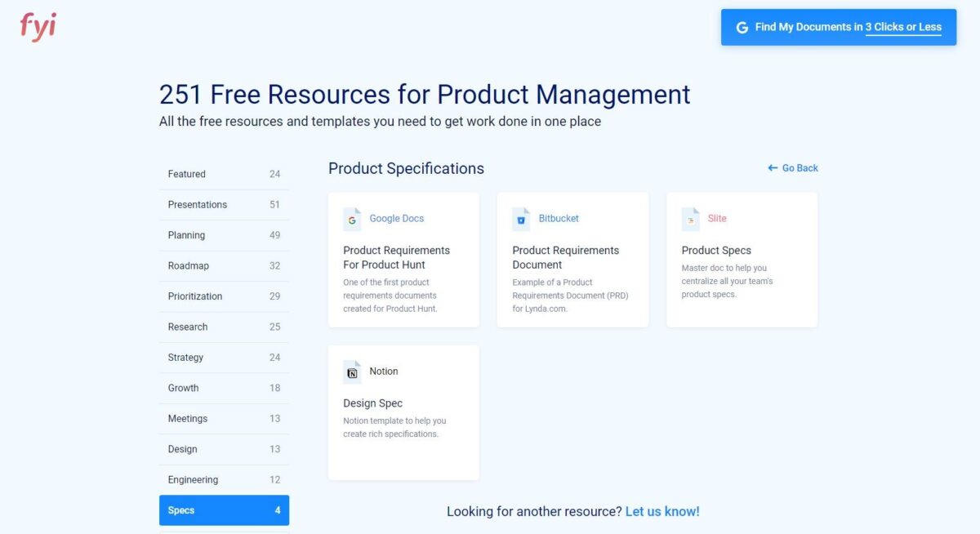
Task: Open Product Requirements For Product Hunt title
Action: [396, 257]
